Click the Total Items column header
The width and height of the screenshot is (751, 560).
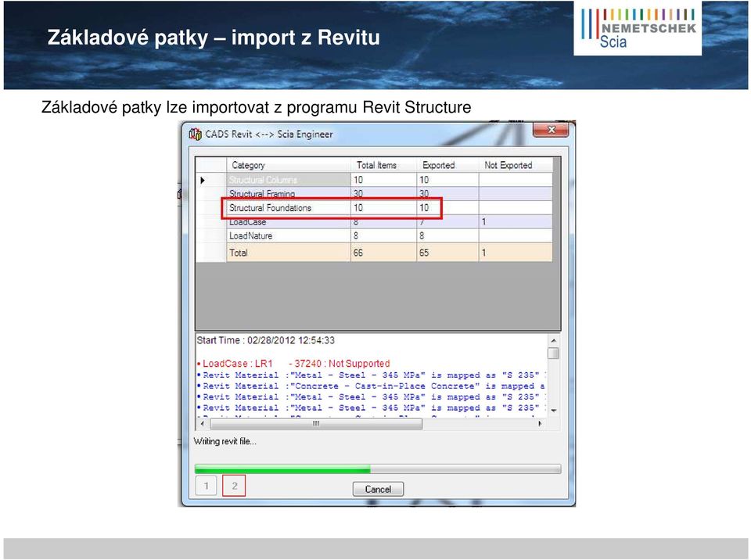383,165
